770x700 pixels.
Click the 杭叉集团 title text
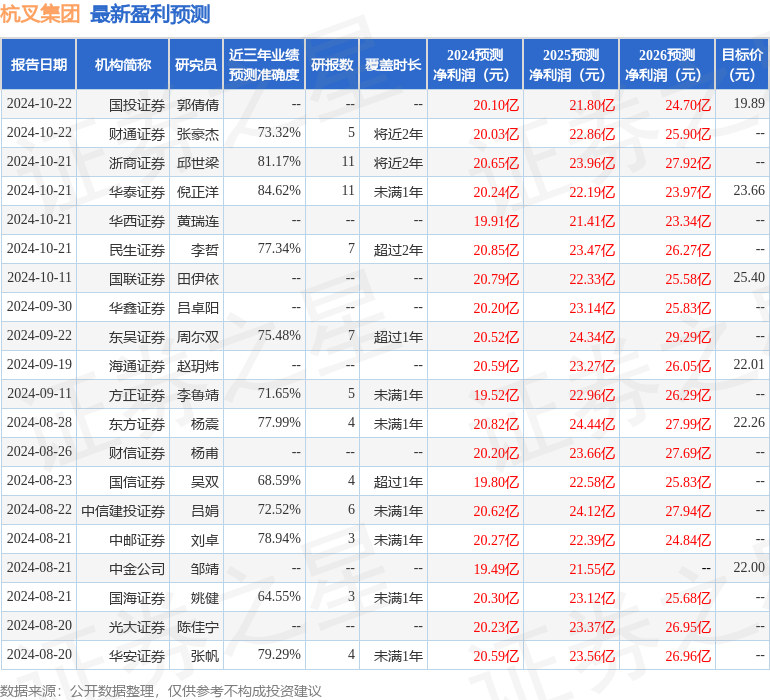point(40,13)
